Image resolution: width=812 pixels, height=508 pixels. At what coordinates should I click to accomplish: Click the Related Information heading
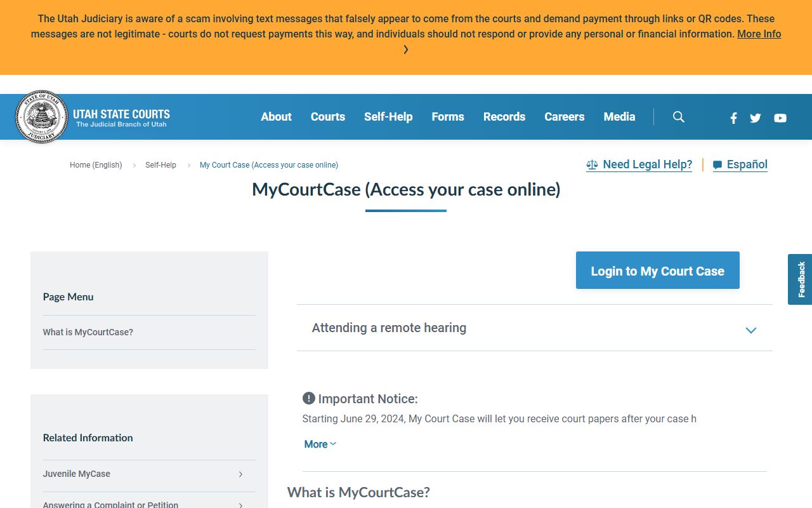click(88, 438)
